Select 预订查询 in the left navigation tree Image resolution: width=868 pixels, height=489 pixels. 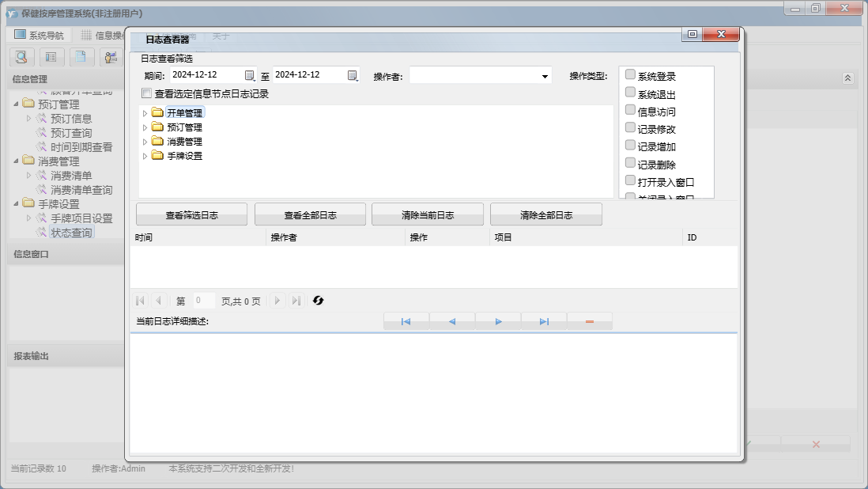click(x=71, y=133)
